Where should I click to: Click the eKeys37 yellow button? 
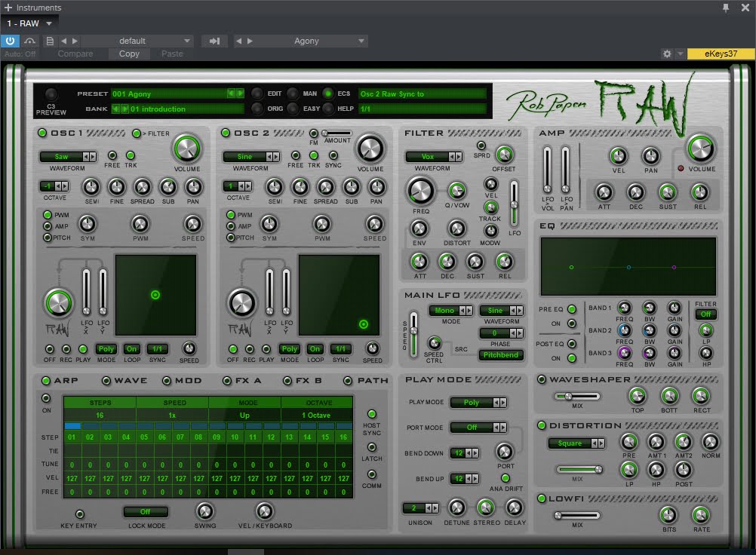pos(721,54)
